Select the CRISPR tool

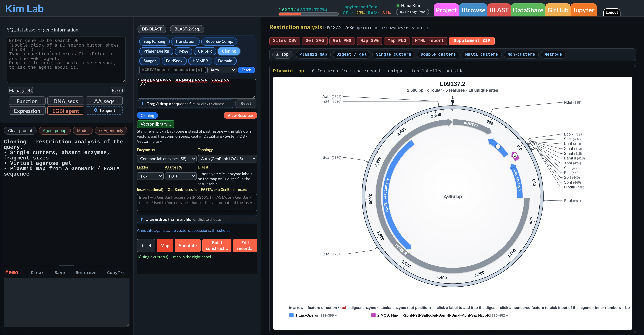point(205,51)
